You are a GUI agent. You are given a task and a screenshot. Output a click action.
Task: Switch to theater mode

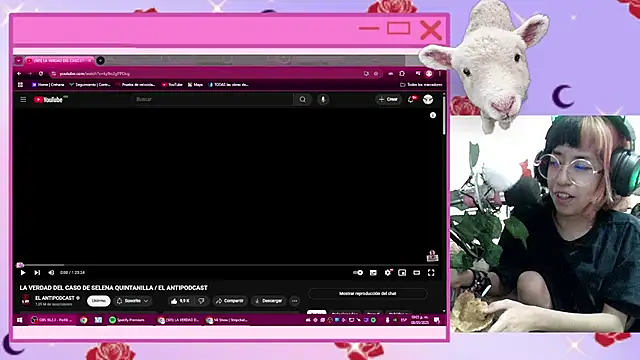pos(416,272)
